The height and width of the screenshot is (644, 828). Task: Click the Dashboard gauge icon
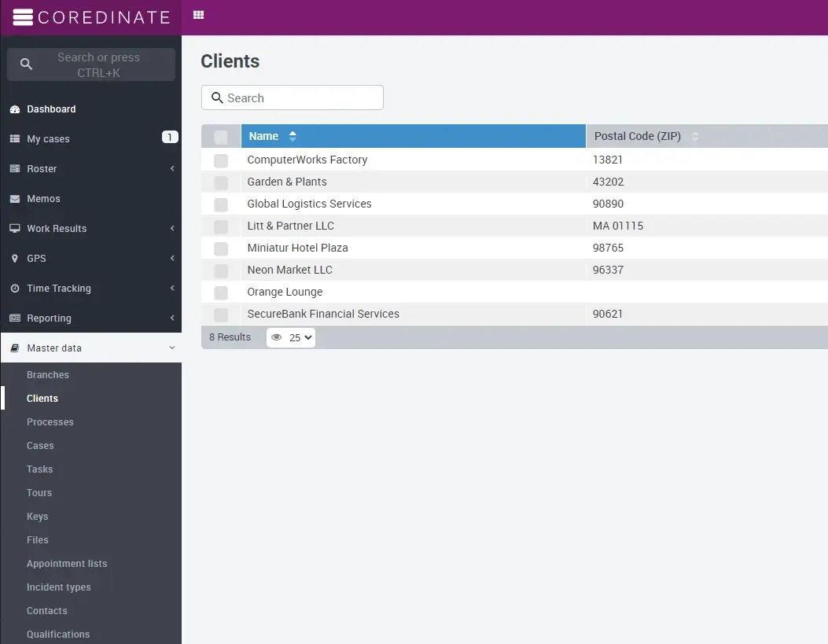coord(14,109)
